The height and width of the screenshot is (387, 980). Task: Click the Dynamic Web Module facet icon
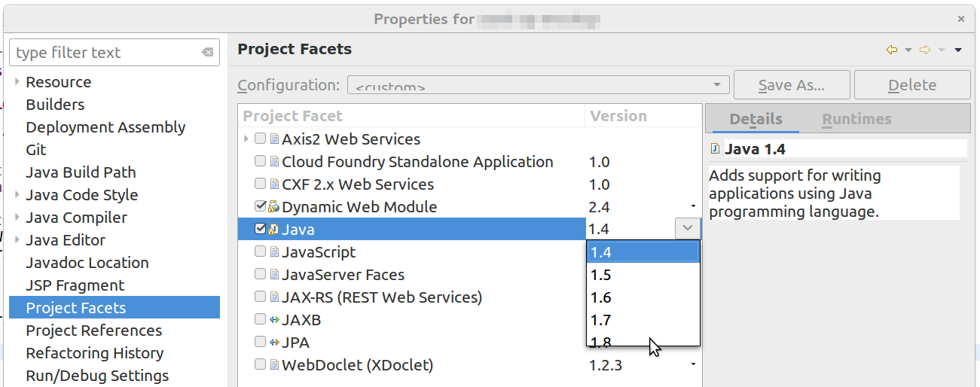click(x=274, y=207)
